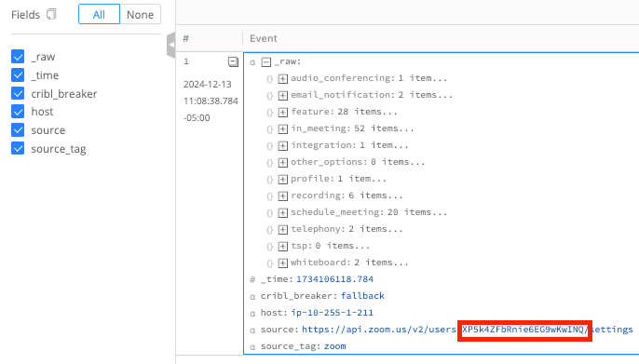Image resolution: width=639 pixels, height=364 pixels.
Task: Collapse the _raw node
Action: pyautogui.click(x=266, y=62)
